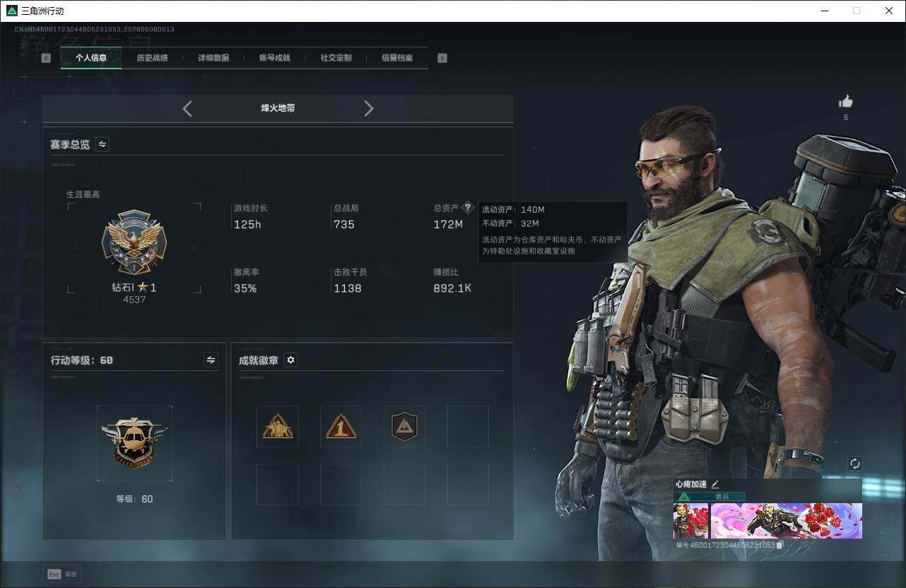Click the rank points value 4537

[x=134, y=300]
